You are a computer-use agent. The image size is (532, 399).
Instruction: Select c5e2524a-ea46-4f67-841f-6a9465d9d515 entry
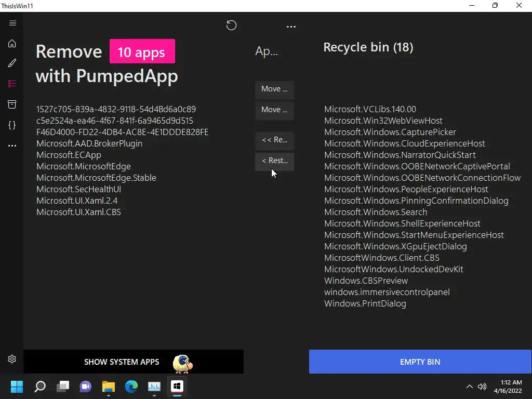tap(115, 121)
